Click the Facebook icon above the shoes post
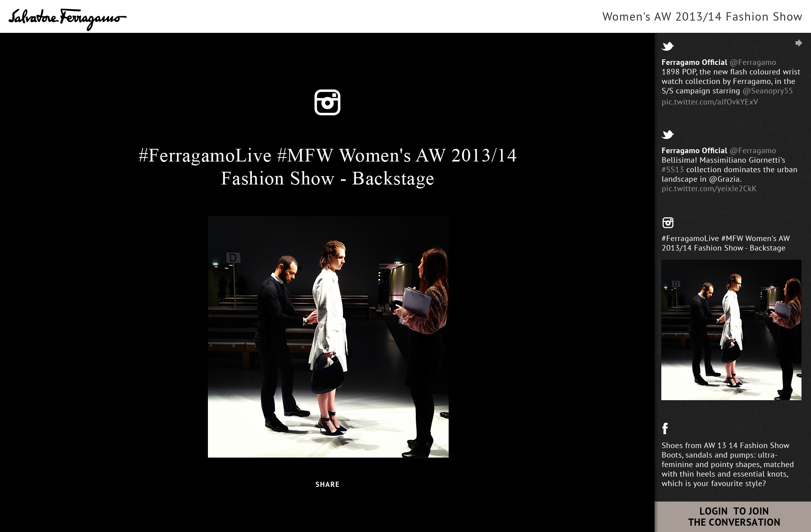The width and height of the screenshot is (811, 532). 665,428
